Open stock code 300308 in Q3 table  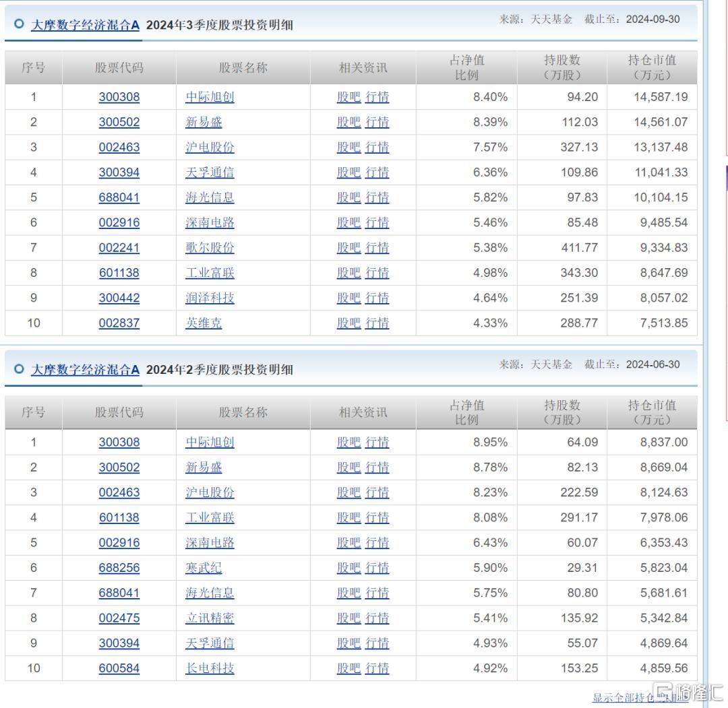pyautogui.click(x=119, y=97)
